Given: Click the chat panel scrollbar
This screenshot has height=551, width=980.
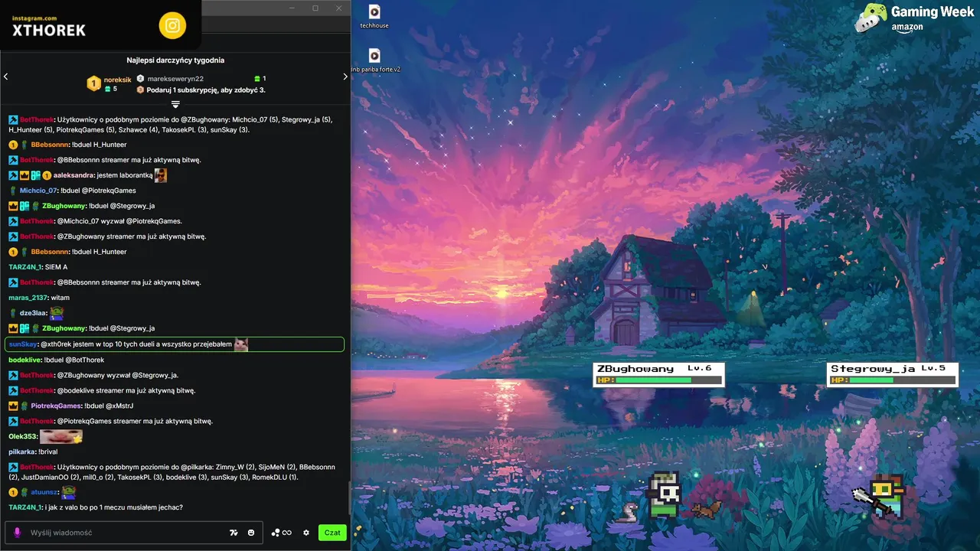Looking at the screenshot, I should tap(349, 498).
